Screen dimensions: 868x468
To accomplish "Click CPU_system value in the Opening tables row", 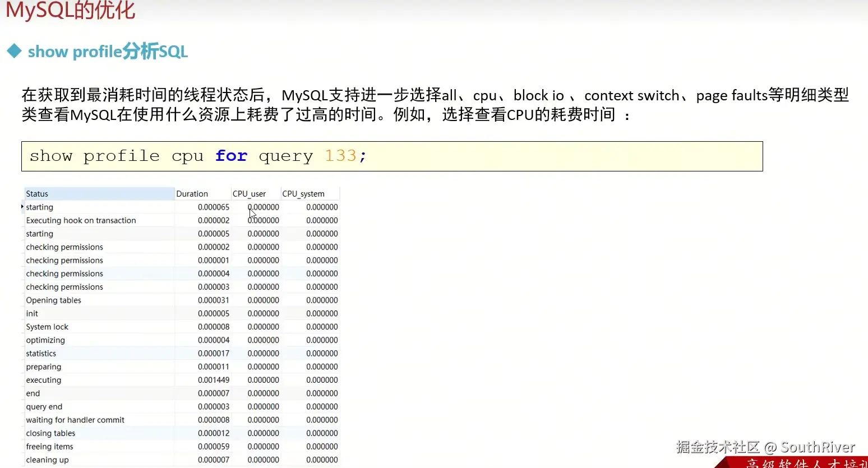I will click(322, 300).
